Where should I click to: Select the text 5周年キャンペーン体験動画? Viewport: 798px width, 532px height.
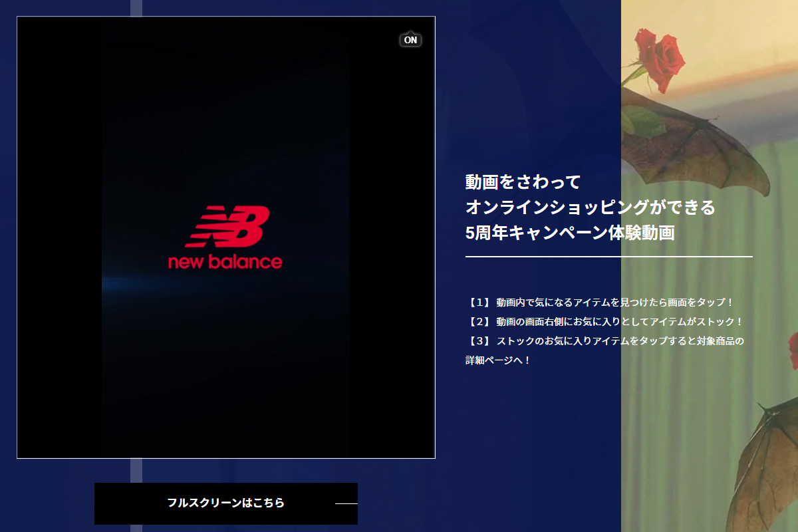click(x=570, y=233)
